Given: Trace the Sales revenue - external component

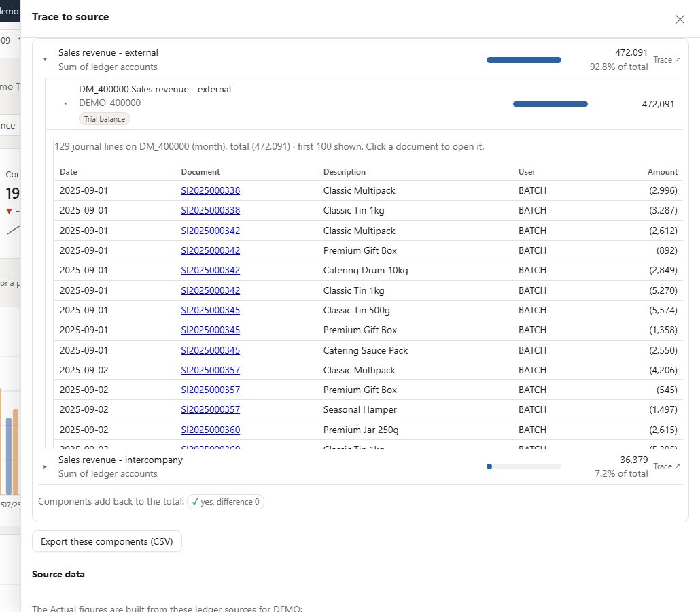Looking at the screenshot, I should pos(666,60).
